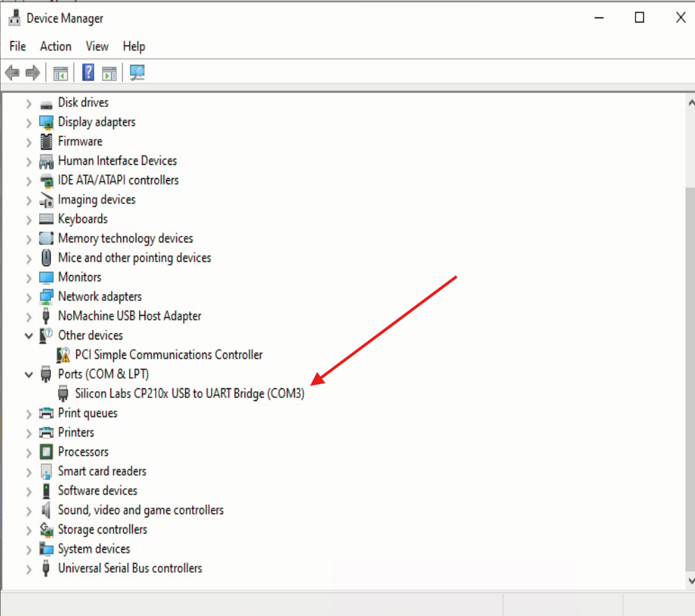
Task: Open the Action menu
Action: [x=55, y=46]
